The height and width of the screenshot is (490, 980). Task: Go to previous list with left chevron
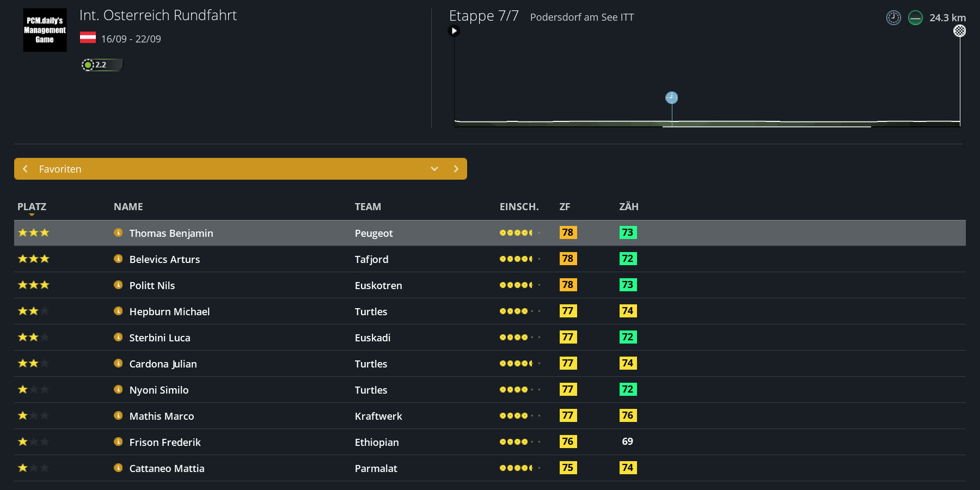[25, 169]
